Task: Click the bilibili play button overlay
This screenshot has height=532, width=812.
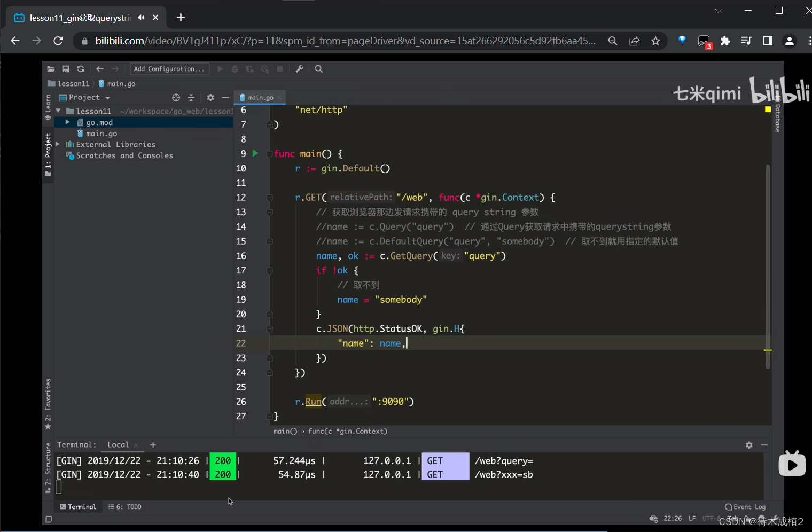Action: click(x=792, y=464)
